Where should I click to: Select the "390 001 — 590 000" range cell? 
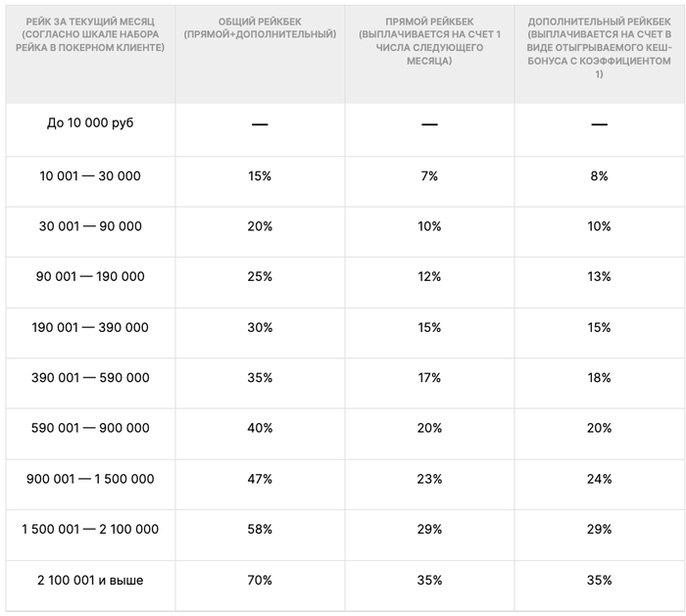pyautogui.click(x=90, y=378)
